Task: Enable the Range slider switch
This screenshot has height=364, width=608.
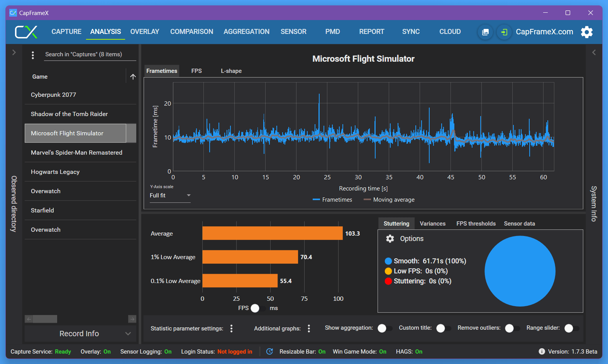Action: 571,328
